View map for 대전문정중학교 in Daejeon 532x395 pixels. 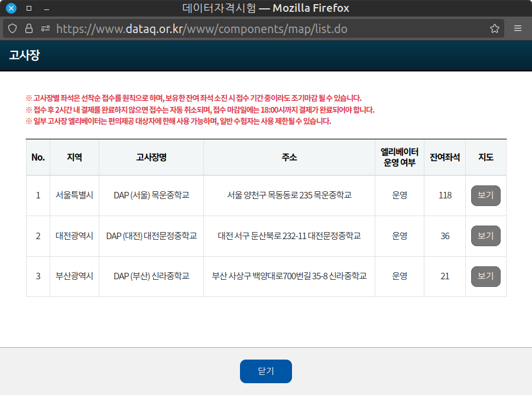[x=485, y=236]
